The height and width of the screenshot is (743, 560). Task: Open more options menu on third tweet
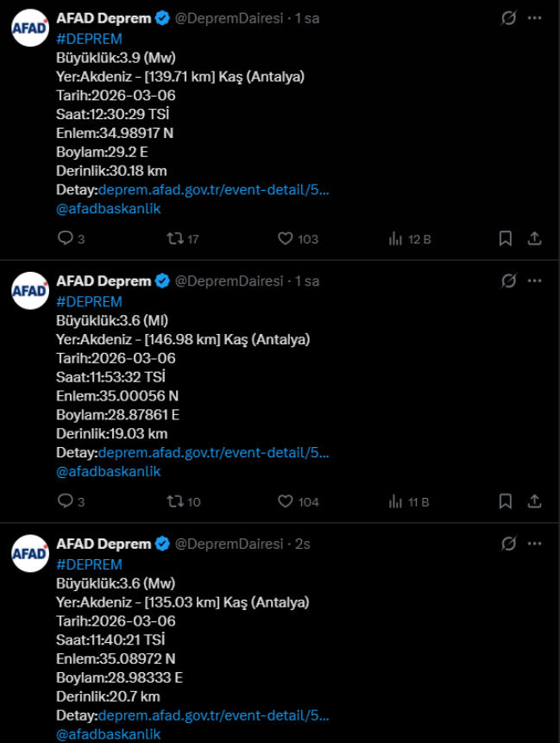click(535, 544)
